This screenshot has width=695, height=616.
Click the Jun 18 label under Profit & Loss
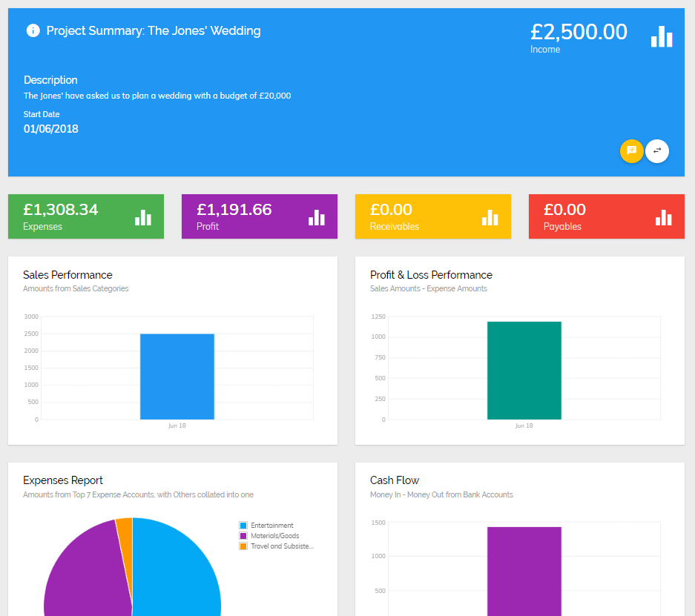pyautogui.click(x=524, y=425)
